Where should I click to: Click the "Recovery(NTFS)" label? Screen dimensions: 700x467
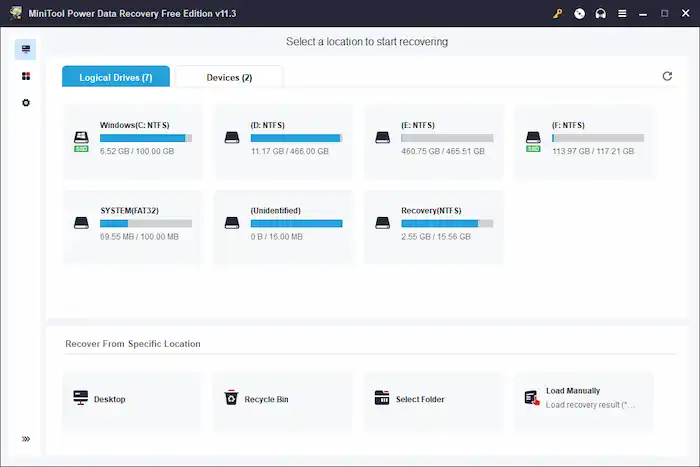431,210
